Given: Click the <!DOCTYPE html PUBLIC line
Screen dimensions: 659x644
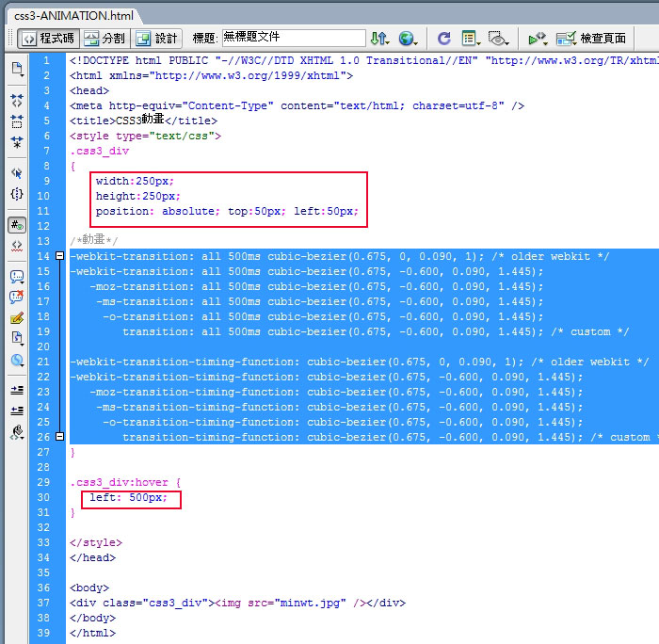Looking at the screenshot, I should (x=364, y=60).
